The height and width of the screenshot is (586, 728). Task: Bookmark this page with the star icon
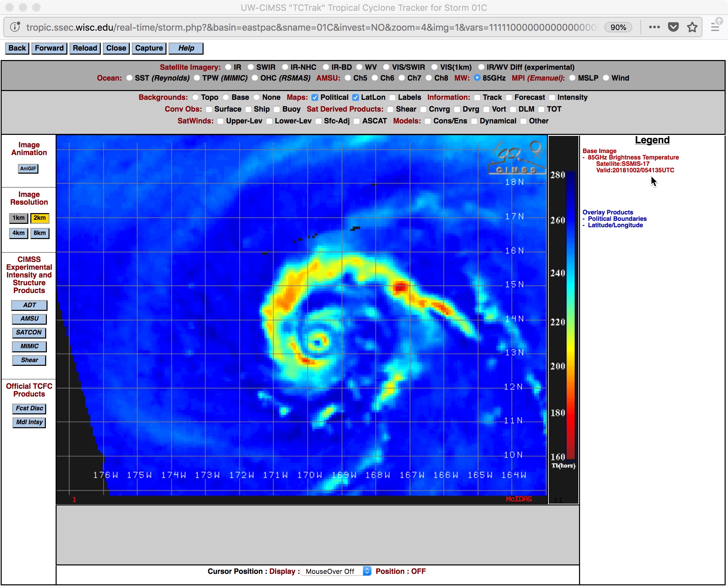click(x=692, y=27)
